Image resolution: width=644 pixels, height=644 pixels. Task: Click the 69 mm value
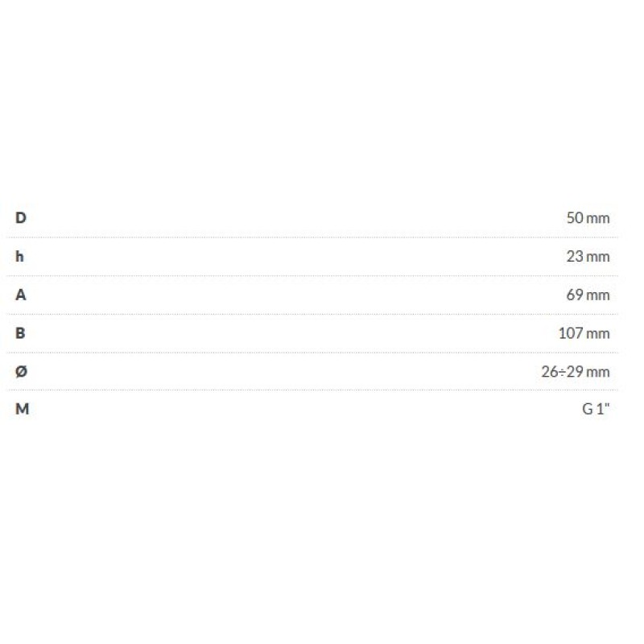click(x=588, y=295)
